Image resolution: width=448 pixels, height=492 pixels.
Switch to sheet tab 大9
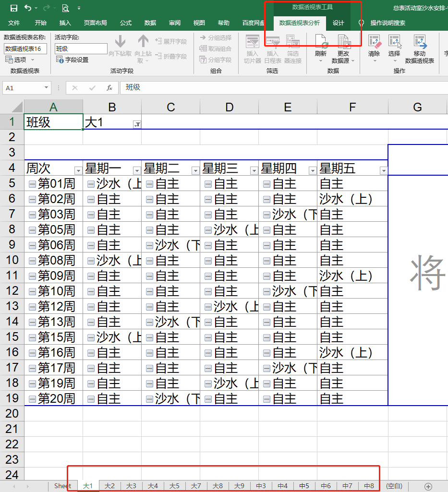pos(239,486)
